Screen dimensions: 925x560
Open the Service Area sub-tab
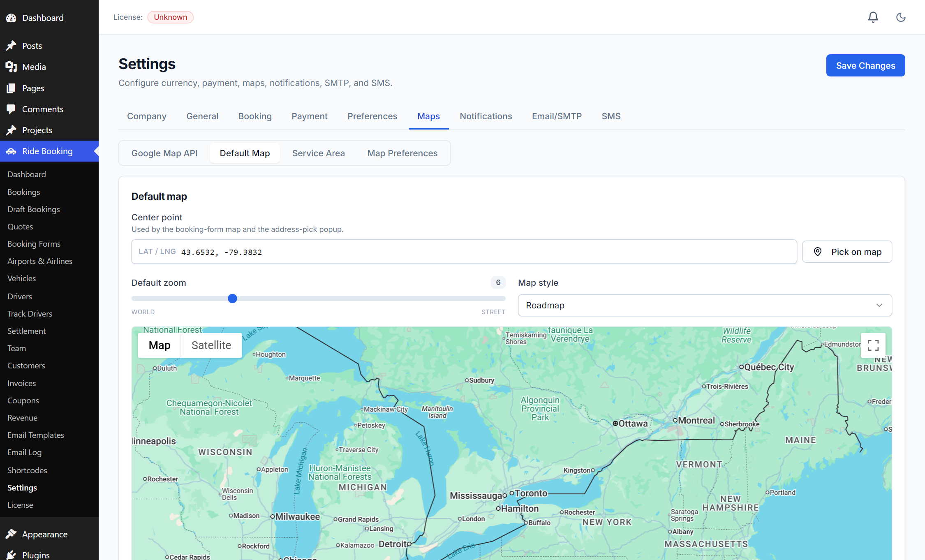(318, 153)
